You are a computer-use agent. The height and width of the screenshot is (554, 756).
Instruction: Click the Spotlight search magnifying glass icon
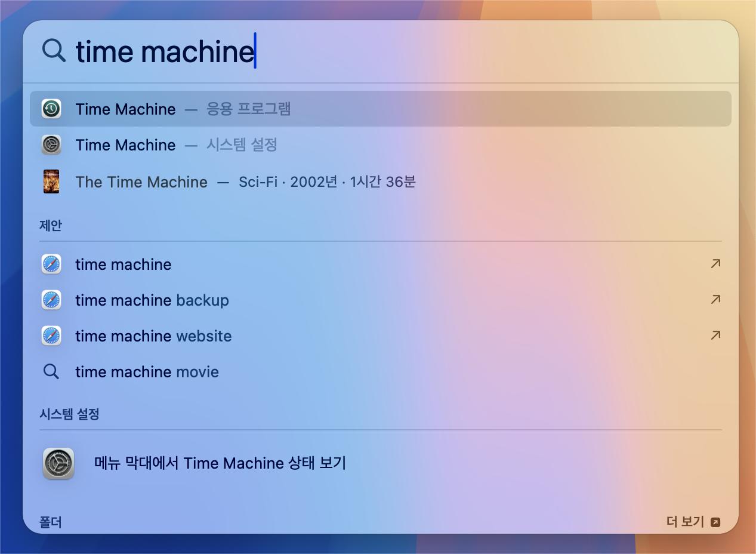tap(54, 51)
